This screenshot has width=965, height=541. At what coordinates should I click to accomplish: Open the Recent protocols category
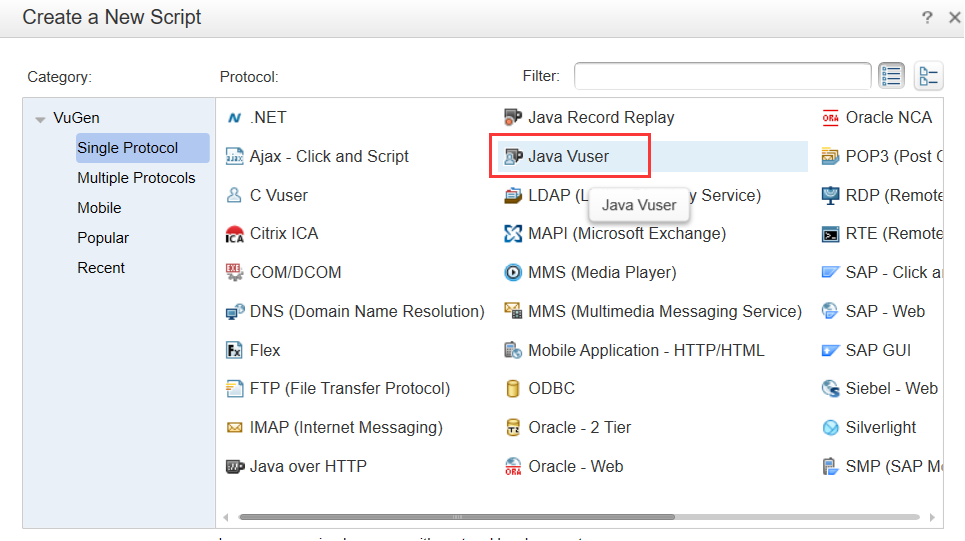coord(101,268)
